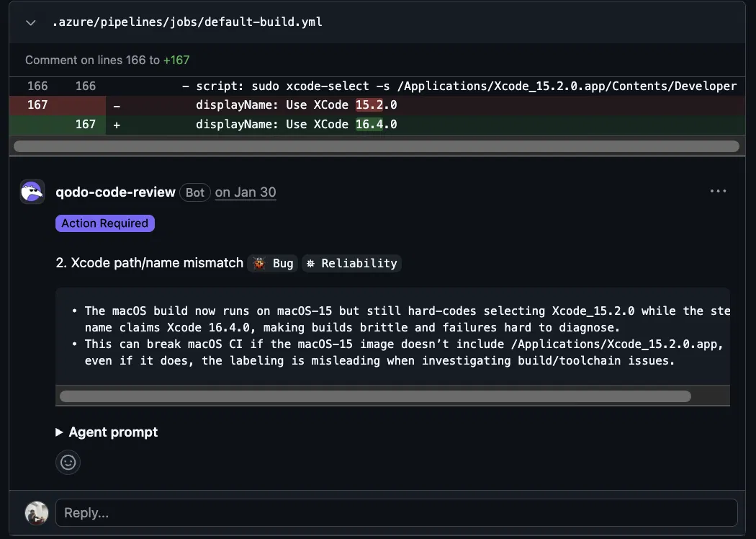The width and height of the screenshot is (756, 539).
Task: Focus the Reply text field
Action: (396, 512)
